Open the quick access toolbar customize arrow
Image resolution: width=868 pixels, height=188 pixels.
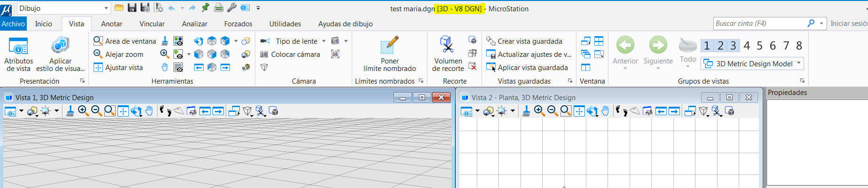[258, 8]
